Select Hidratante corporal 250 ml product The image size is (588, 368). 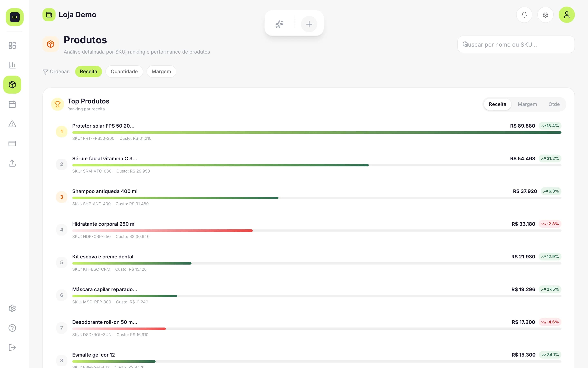coord(308,230)
